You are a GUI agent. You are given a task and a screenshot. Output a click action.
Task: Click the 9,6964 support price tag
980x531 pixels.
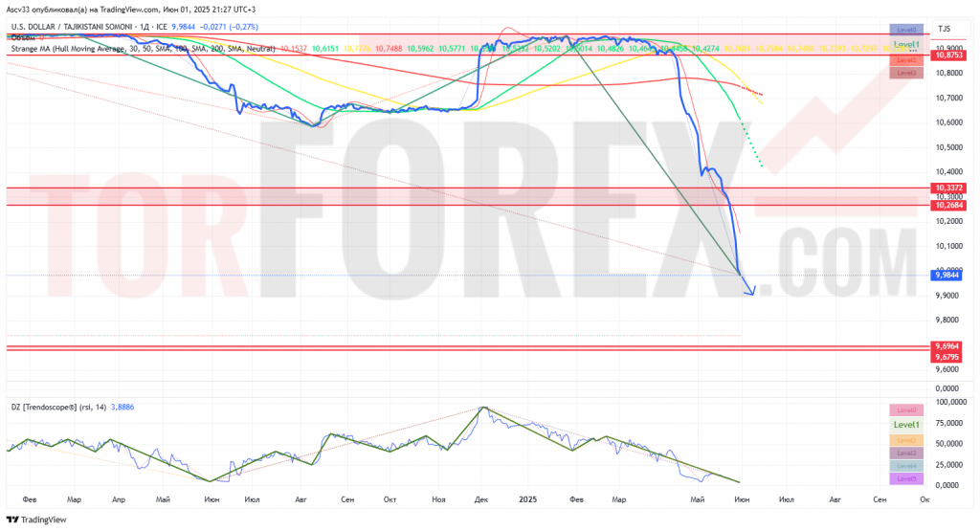947,346
